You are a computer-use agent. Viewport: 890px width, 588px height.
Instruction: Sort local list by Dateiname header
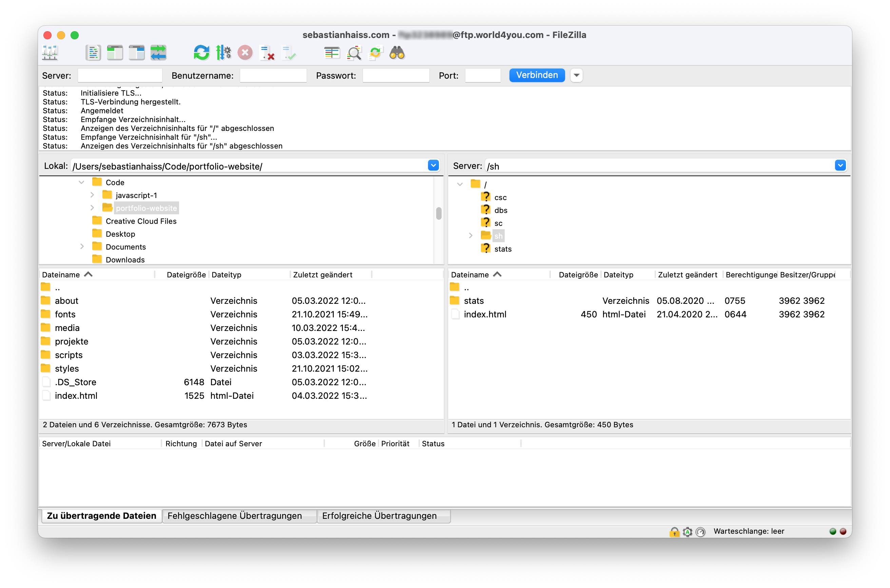(x=97, y=274)
